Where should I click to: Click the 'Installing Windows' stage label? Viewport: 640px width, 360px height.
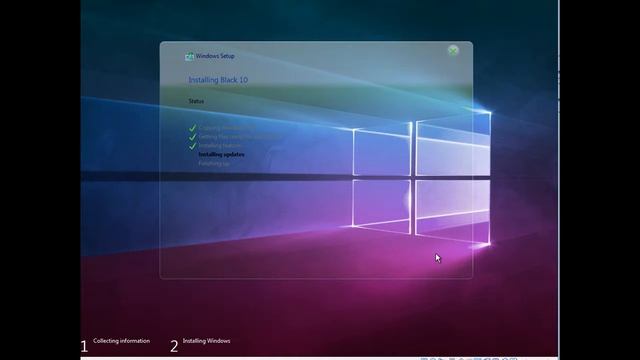[x=206, y=341]
